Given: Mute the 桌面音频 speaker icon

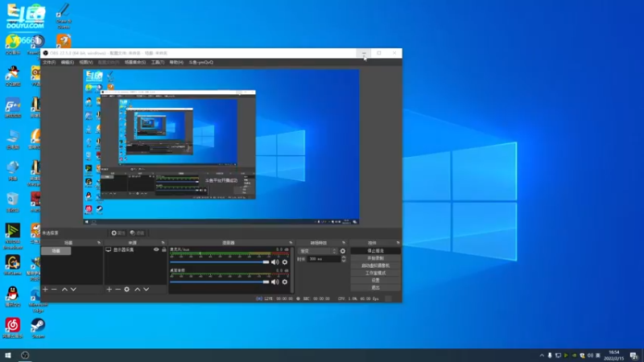Looking at the screenshot, I should pyautogui.click(x=275, y=282).
